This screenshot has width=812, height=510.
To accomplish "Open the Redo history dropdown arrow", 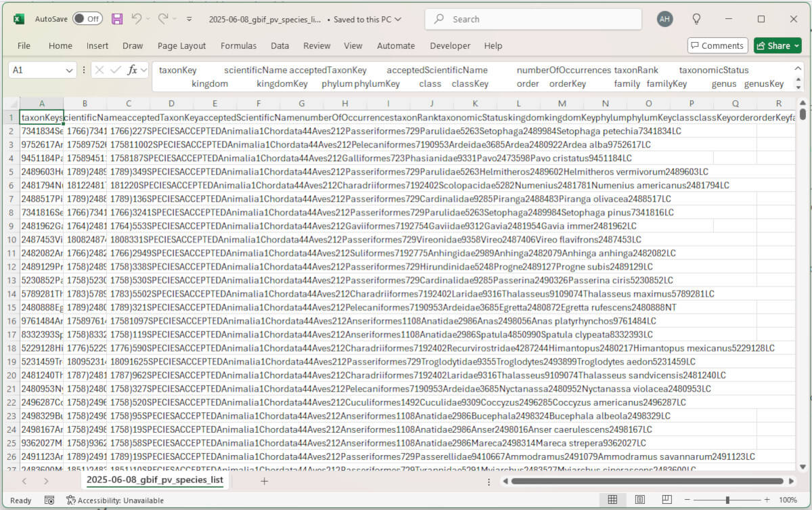I will tap(174, 19).
